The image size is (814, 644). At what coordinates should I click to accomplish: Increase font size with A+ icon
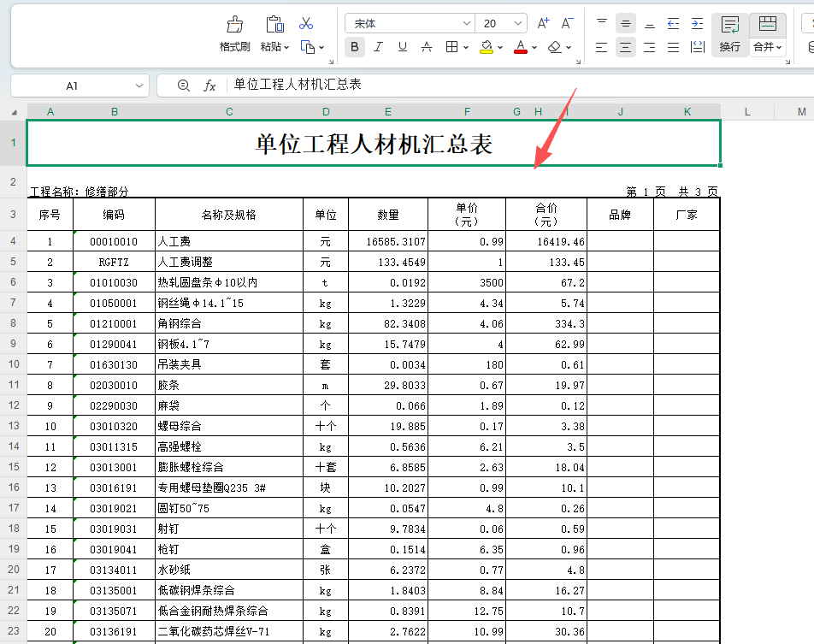coord(543,23)
